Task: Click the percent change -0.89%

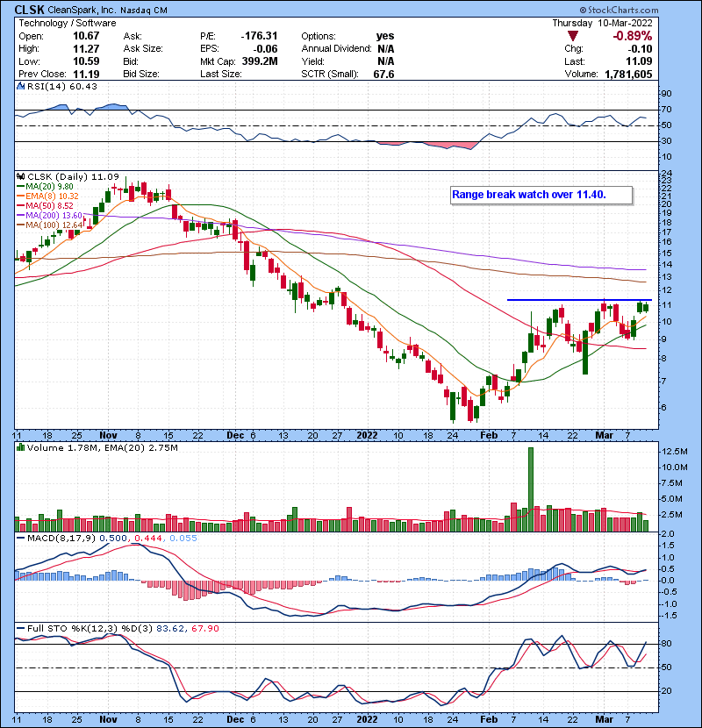Action: (x=633, y=36)
